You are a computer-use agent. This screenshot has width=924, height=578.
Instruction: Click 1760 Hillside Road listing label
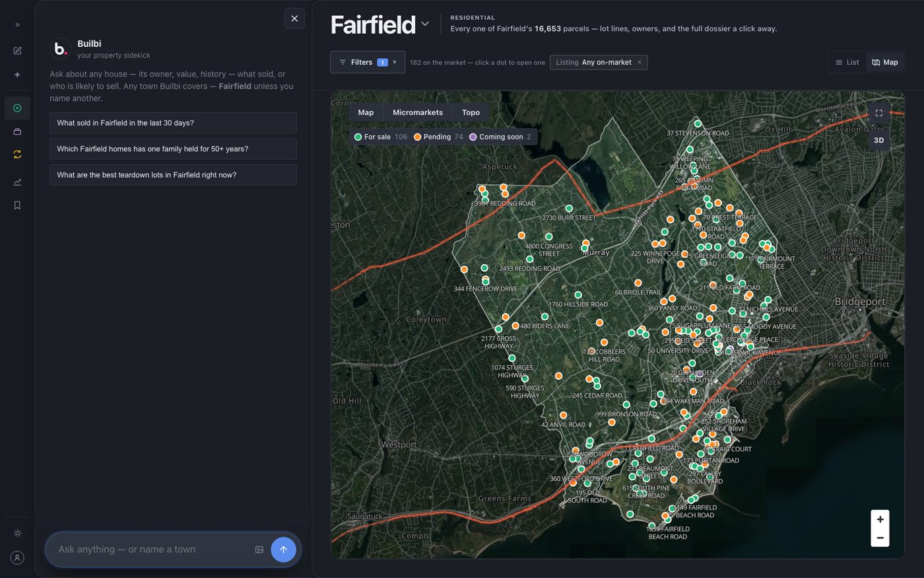pyautogui.click(x=578, y=305)
